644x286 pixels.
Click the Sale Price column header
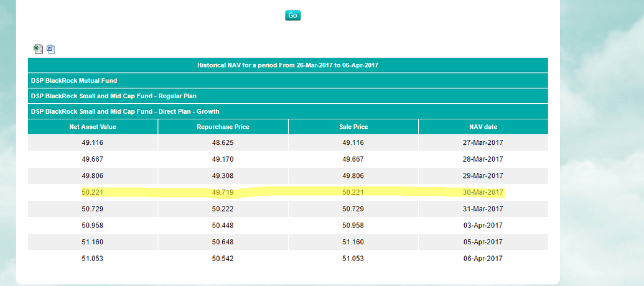tap(353, 127)
